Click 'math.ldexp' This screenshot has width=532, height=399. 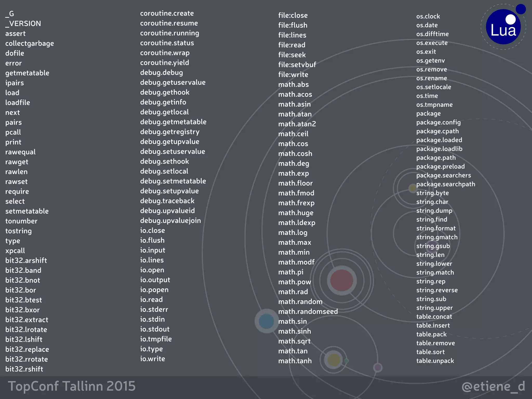(297, 223)
